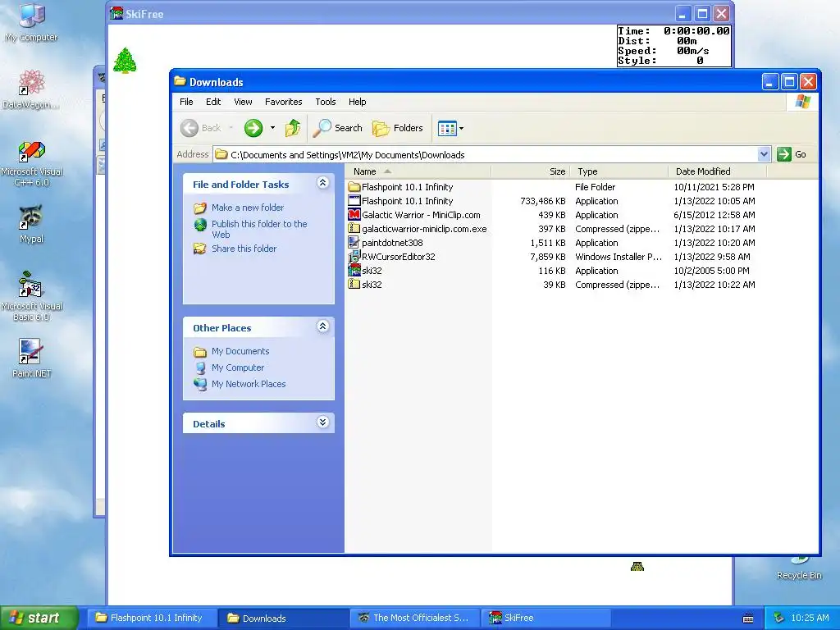The width and height of the screenshot is (840, 630).
Task: Open the Forward history dropdown arrow
Action: (272, 128)
